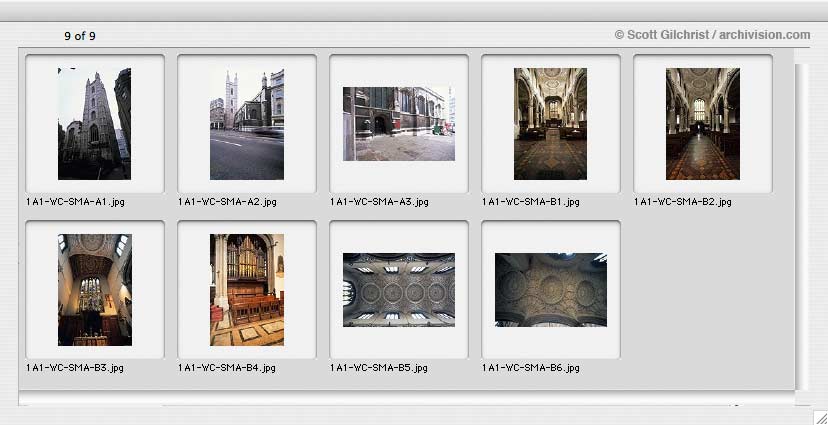The width and height of the screenshot is (828, 425).
Task: Click filename 1A1-WC-SMA-B4.jpg
Action: 227,368
